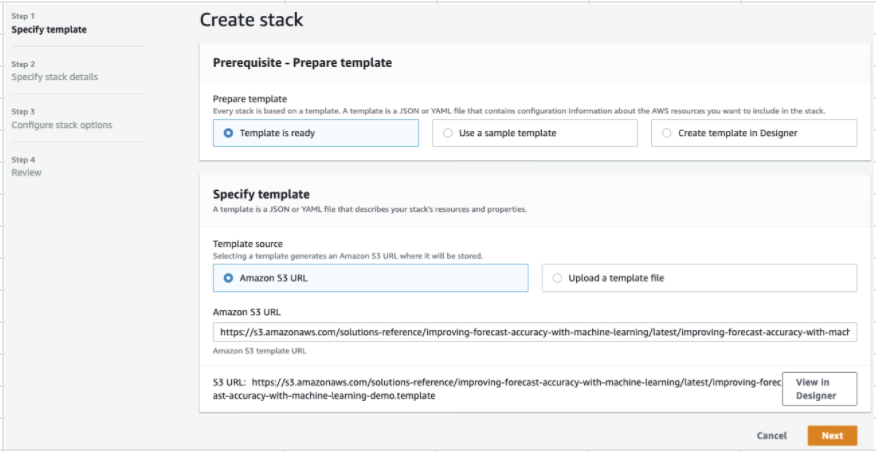Cancel stack creation
The height and width of the screenshot is (452, 876).
click(x=772, y=436)
